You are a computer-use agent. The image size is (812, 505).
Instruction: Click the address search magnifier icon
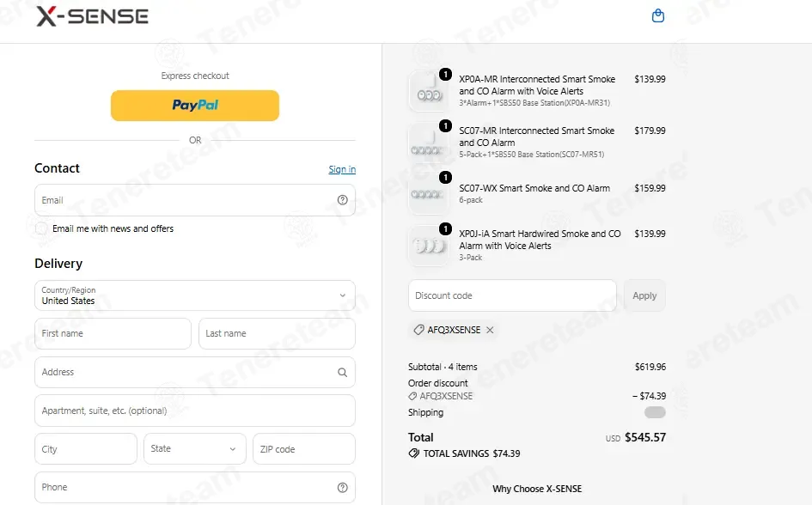click(x=342, y=372)
